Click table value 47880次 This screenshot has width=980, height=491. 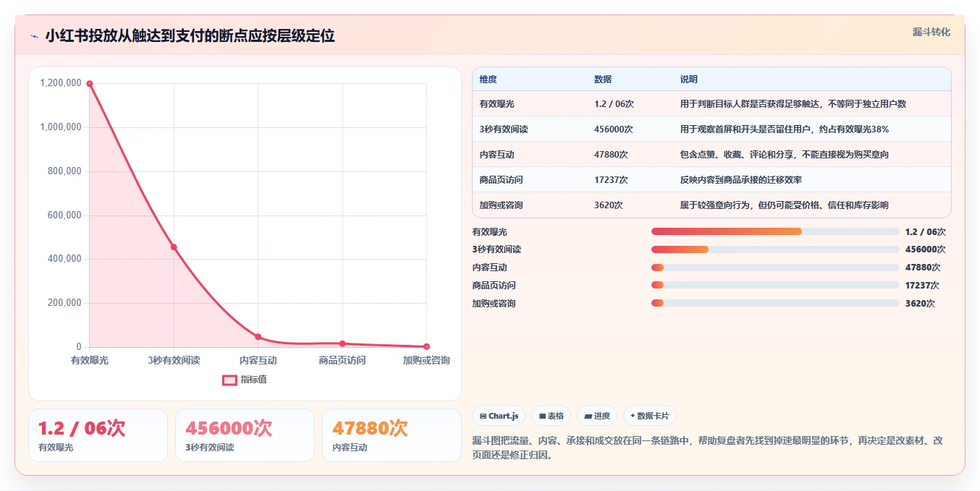click(611, 155)
